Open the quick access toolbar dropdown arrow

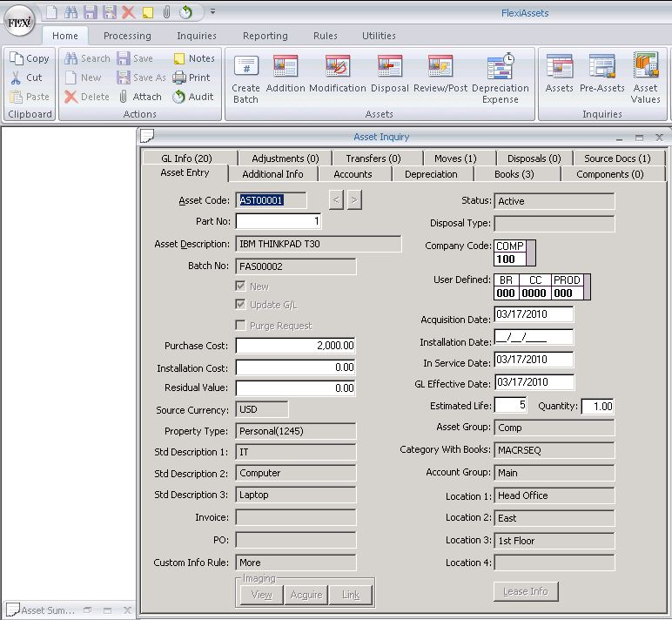click(x=213, y=12)
